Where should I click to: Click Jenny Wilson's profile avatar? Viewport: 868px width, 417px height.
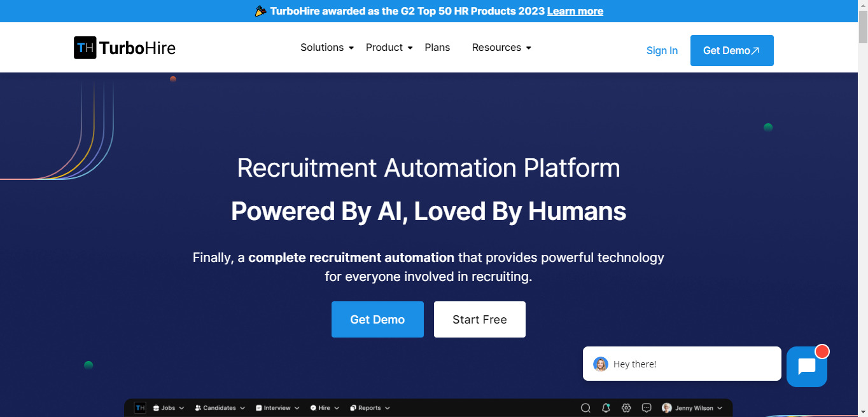click(x=667, y=408)
